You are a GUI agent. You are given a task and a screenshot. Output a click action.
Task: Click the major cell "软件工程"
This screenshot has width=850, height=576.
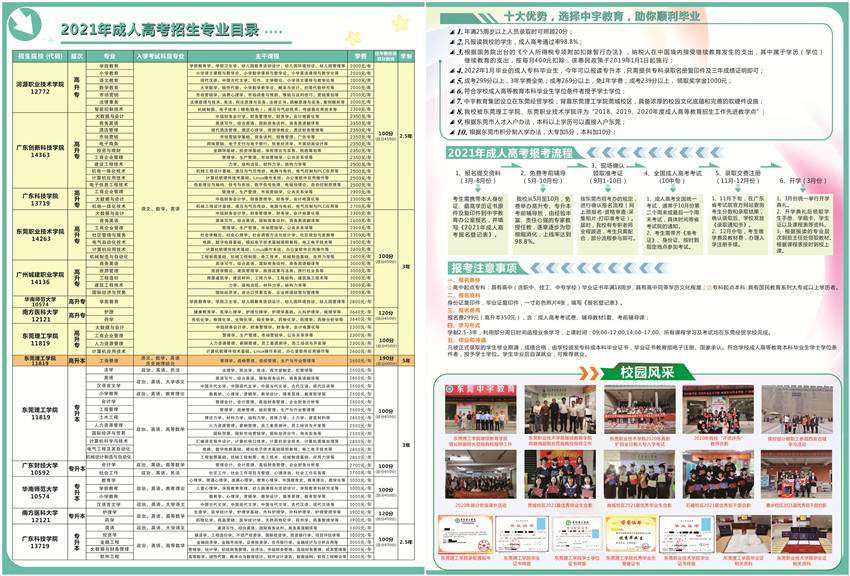click(110, 556)
